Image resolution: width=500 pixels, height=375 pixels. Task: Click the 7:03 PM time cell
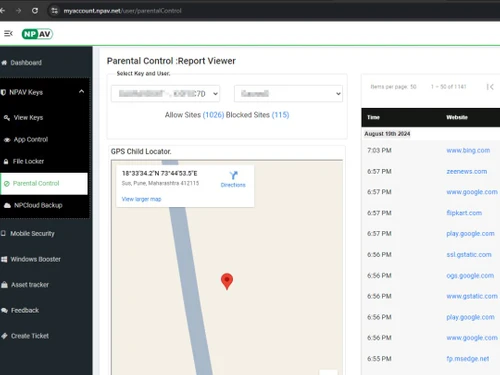click(x=379, y=151)
